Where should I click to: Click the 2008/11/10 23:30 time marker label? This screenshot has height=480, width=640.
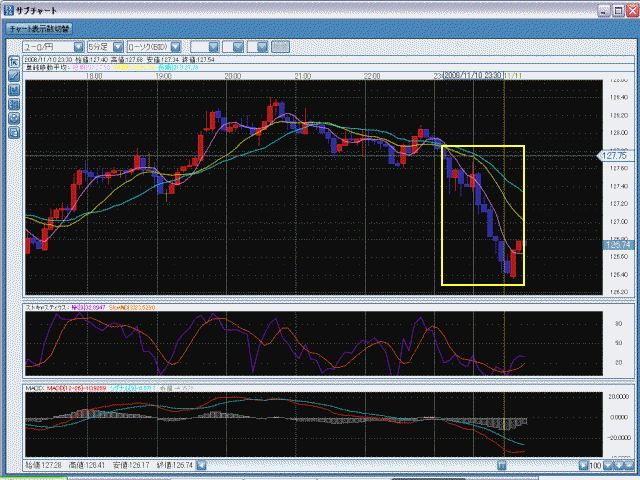(472, 75)
